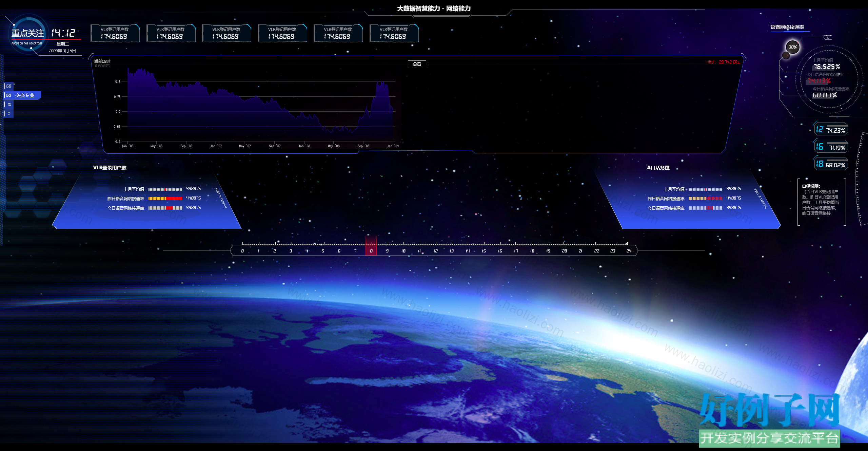Click the red ERL reading above chart
This screenshot has width=868, height=451.
click(x=723, y=62)
